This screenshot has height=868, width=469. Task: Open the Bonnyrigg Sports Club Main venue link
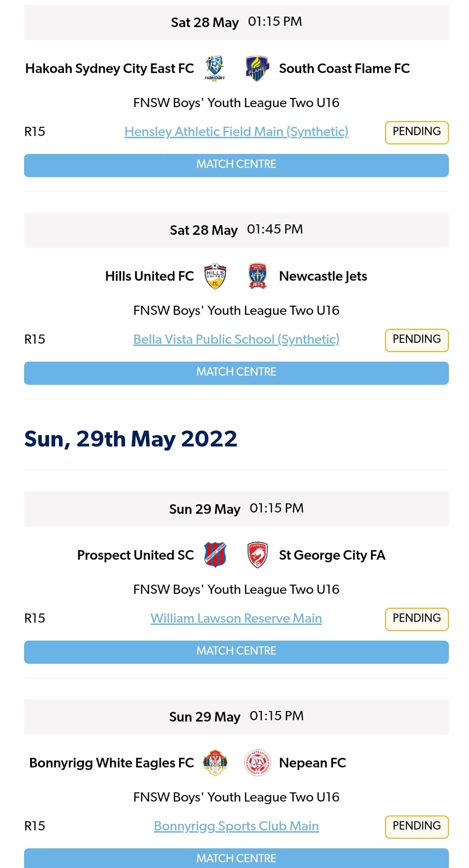coord(236,826)
